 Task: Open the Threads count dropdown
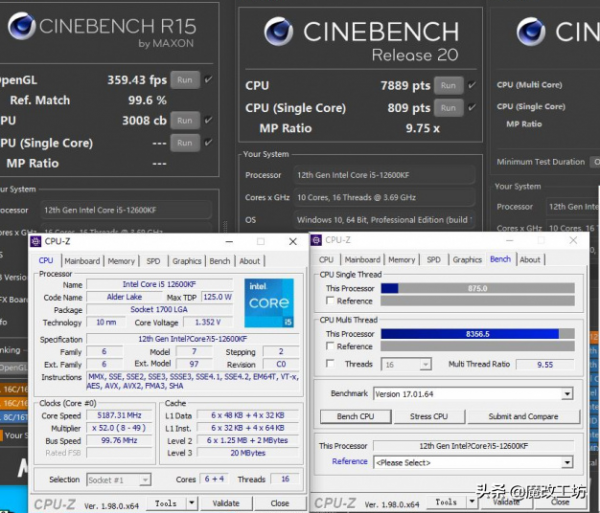426,365
